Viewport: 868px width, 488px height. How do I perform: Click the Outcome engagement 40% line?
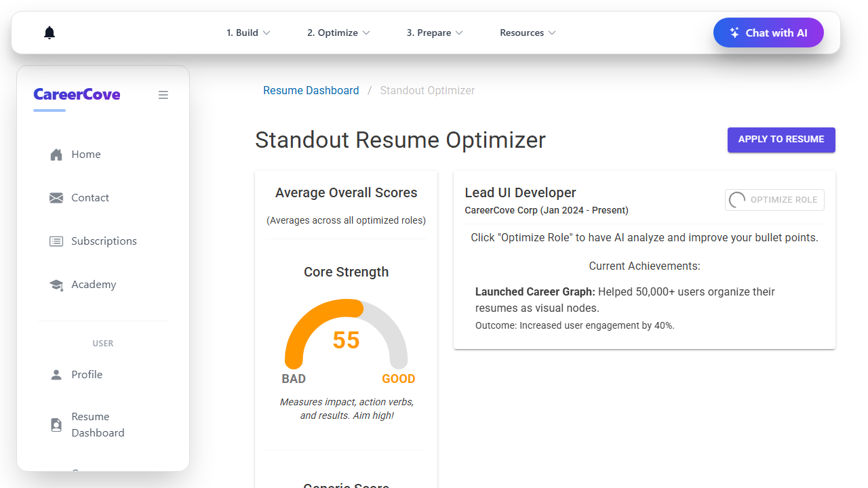pos(575,326)
